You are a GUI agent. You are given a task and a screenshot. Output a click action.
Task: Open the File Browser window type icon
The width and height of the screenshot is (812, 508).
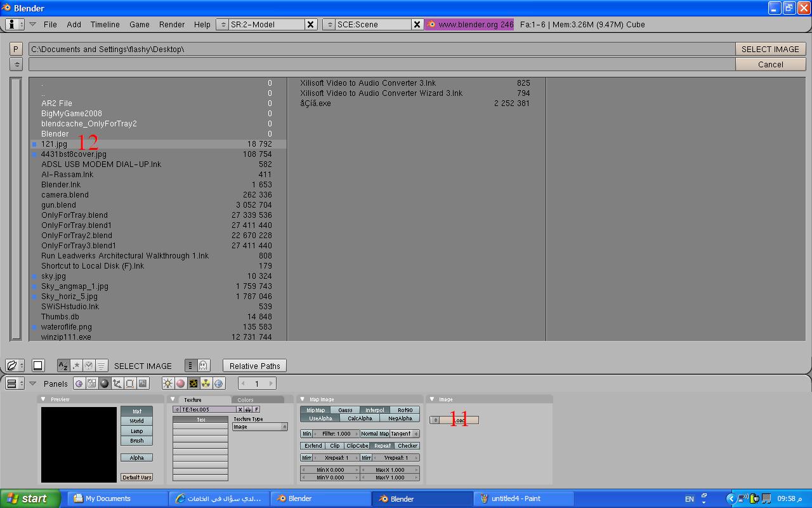click(15, 366)
